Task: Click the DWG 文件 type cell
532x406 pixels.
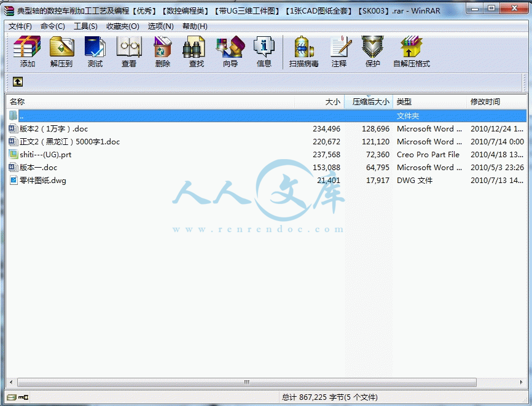Action: 415,180
